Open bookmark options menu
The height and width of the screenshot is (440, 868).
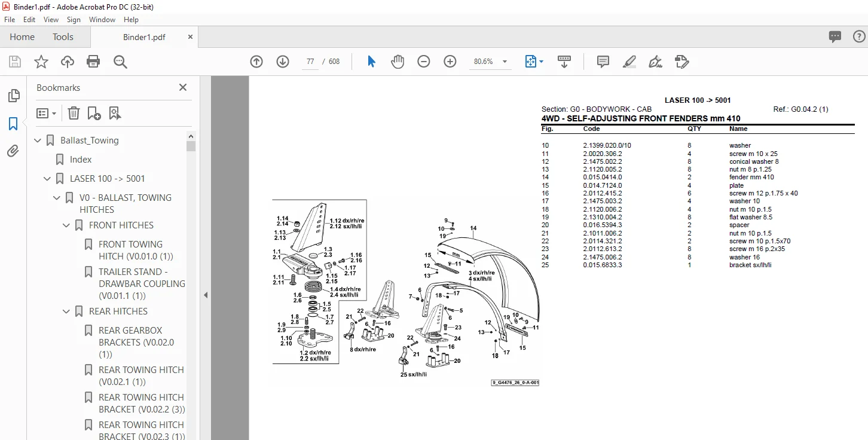point(46,113)
